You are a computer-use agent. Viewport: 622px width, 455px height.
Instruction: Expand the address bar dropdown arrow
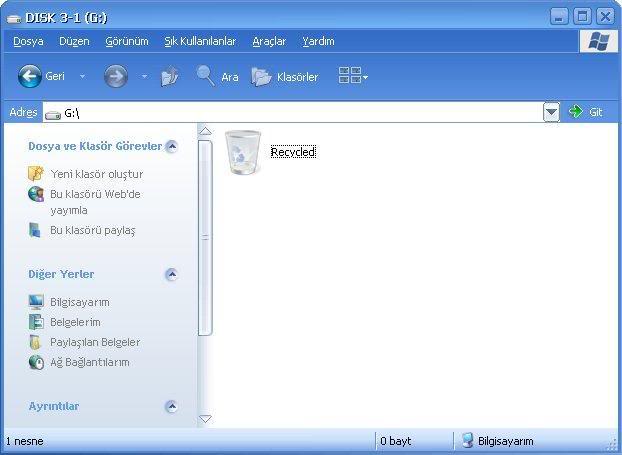tap(551, 113)
